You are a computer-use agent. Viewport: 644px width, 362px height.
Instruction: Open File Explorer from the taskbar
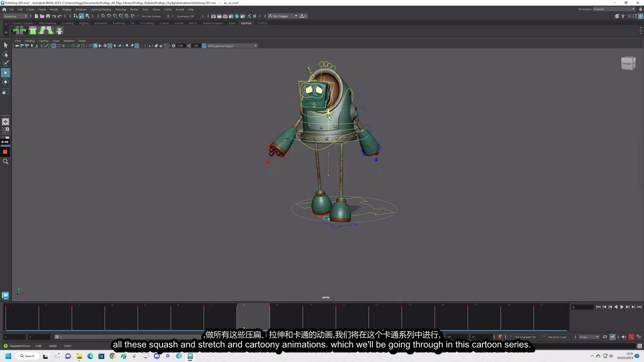pos(79,356)
